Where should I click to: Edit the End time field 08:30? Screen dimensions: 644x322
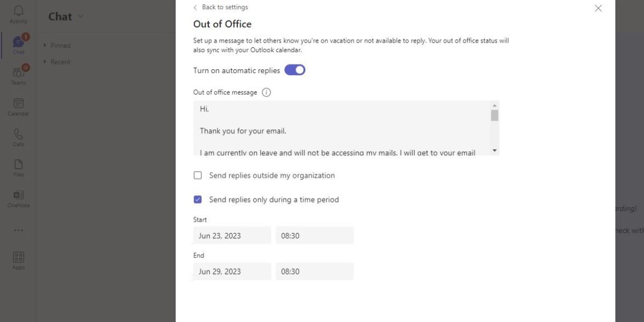[x=314, y=271]
